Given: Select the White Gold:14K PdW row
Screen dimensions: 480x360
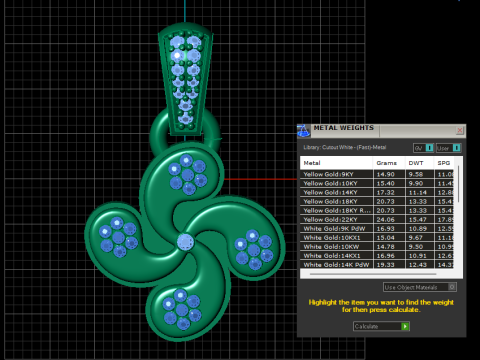Looking at the screenshot, I should tap(377, 264).
